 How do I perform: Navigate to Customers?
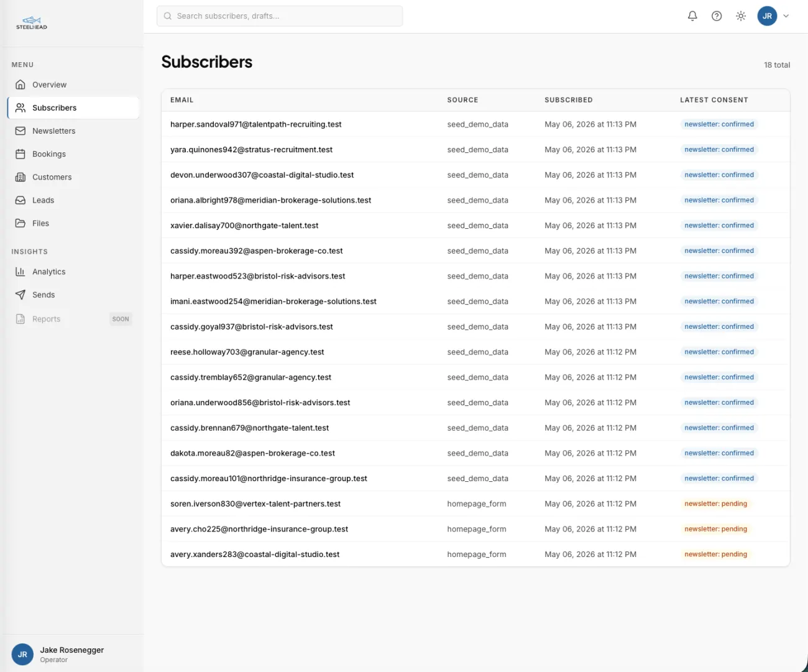tap(73, 177)
